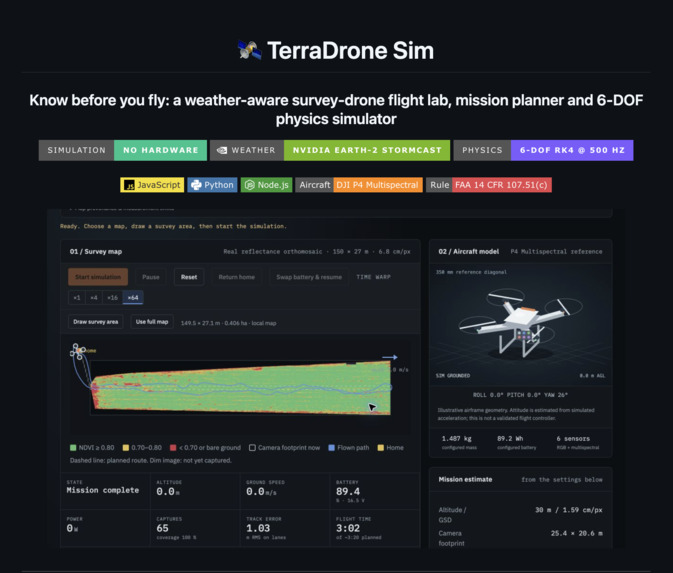Click the Start simulation button
Screen dimensions: 673x573
(98, 277)
